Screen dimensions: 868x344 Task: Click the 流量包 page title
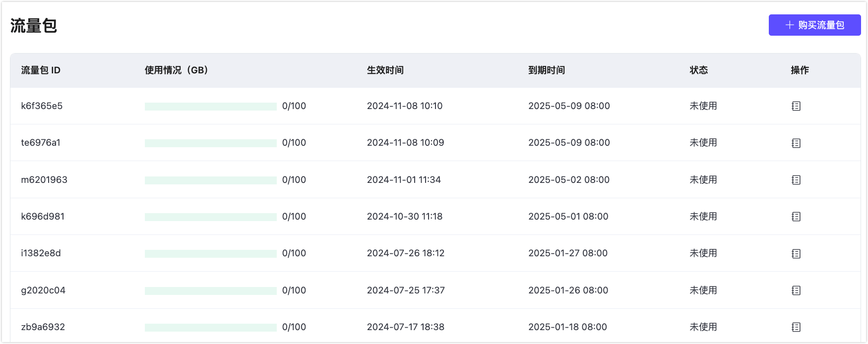pos(34,26)
